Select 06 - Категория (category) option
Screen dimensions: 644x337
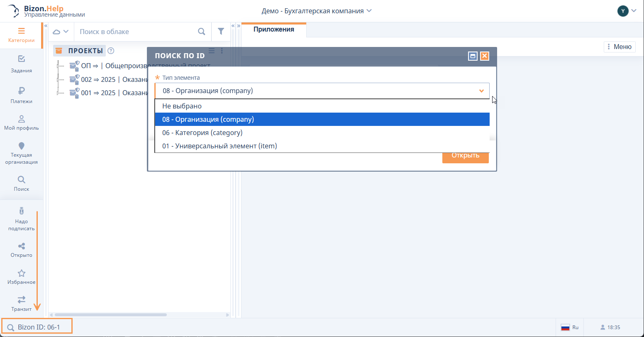pyautogui.click(x=202, y=133)
